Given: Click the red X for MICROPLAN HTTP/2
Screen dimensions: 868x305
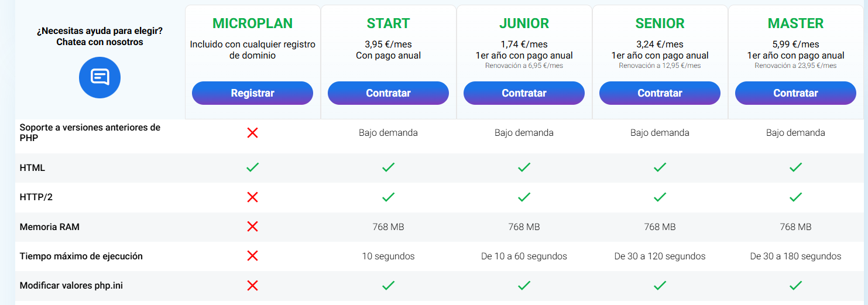Looking at the screenshot, I should [x=252, y=197].
